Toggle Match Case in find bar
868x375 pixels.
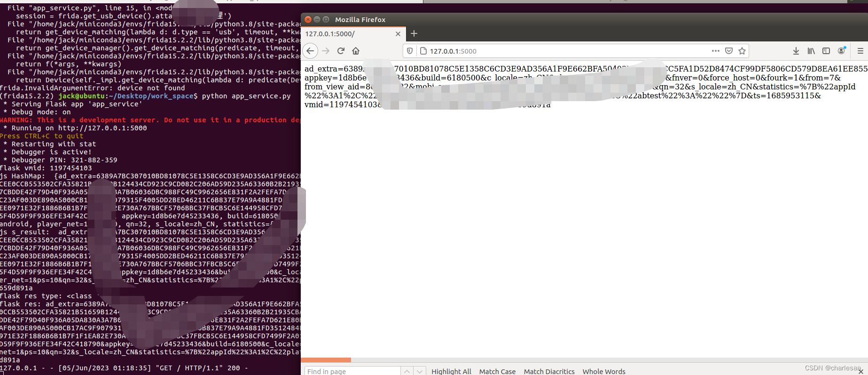[x=497, y=371]
